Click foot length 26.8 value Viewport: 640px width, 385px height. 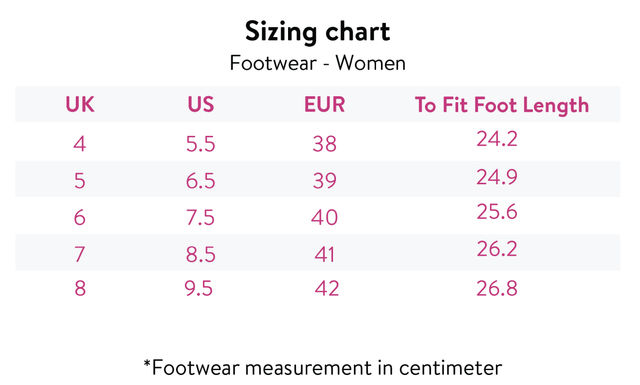coord(497,288)
